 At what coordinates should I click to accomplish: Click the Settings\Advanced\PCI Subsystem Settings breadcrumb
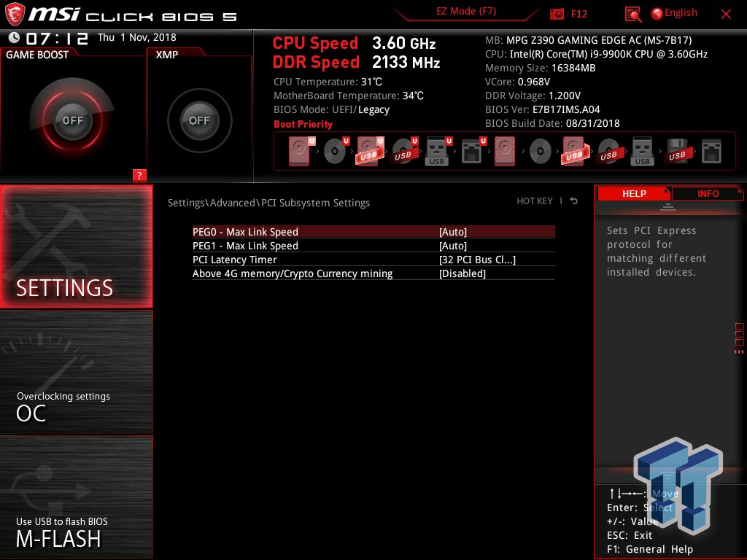click(x=268, y=203)
